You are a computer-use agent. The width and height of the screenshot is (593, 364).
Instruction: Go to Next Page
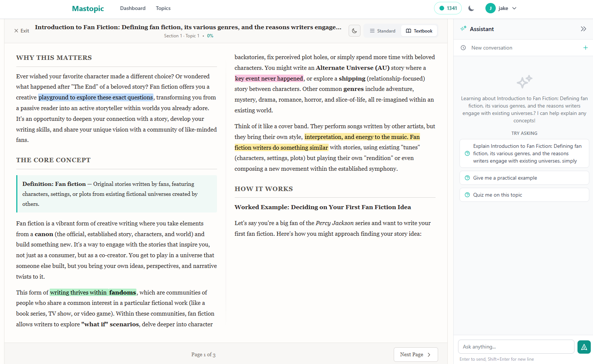click(416, 354)
